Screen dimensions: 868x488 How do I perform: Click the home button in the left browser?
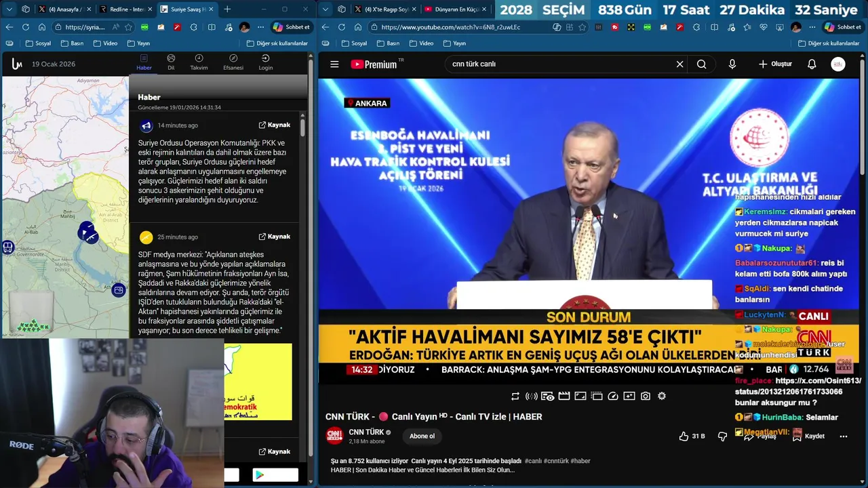(42, 27)
